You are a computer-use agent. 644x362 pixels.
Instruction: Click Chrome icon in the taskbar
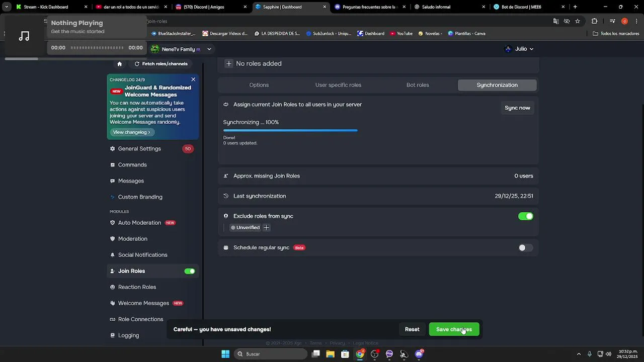360,354
